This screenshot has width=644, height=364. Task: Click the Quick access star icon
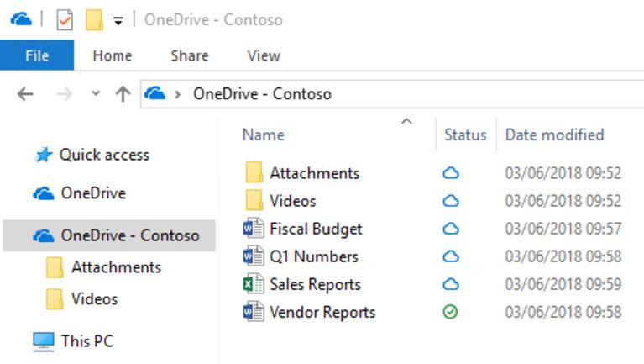tap(44, 155)
